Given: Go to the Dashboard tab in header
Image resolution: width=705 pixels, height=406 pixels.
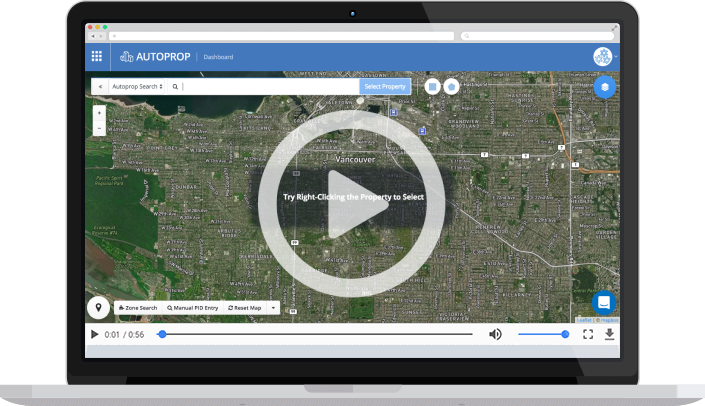Looking at the screenshot, I should tap(219, 57).
